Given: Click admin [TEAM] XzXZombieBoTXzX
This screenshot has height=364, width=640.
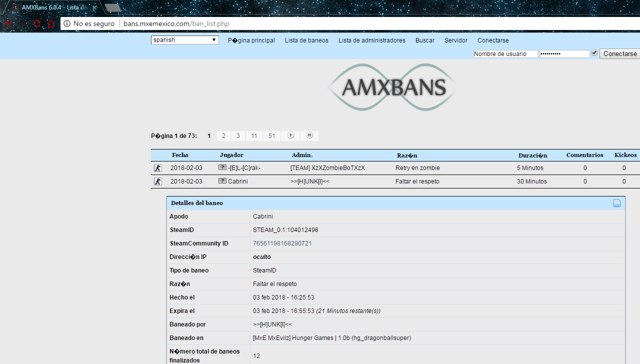Looking at the screenshot, I should pyautogui.click(x=327, y=168).
